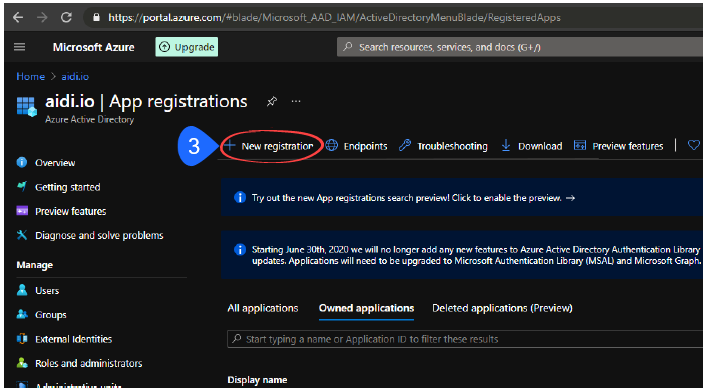
Task: Enable the App registrations search preview arrow
Action: tap(570, 198)
